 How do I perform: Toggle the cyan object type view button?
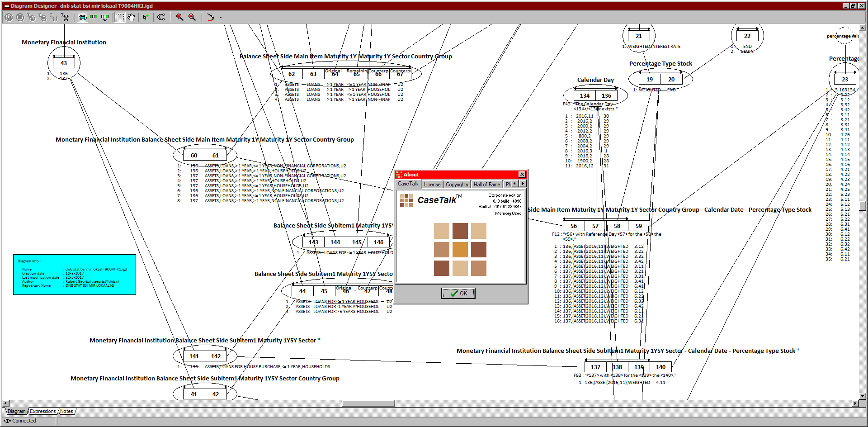point(83,17)
